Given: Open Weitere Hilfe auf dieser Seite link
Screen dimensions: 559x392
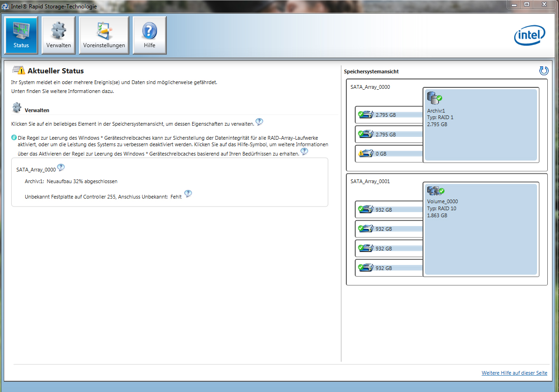Looking at the screenshot, I should [515, 373].
